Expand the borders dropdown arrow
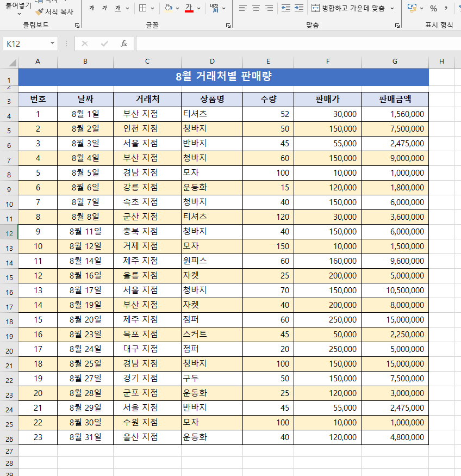Screen dimensions: 461x476 [153, 9]
